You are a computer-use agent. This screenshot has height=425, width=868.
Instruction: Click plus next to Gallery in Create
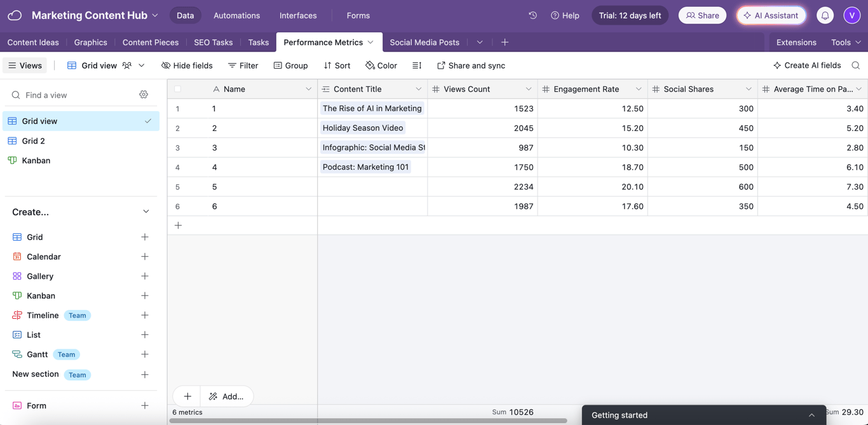point(145,276)
